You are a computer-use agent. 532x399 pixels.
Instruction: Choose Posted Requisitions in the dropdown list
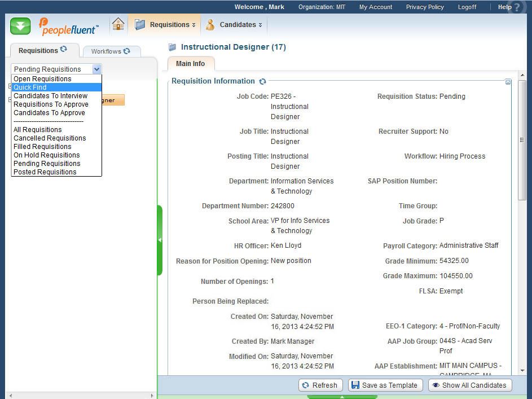point(45,172)
